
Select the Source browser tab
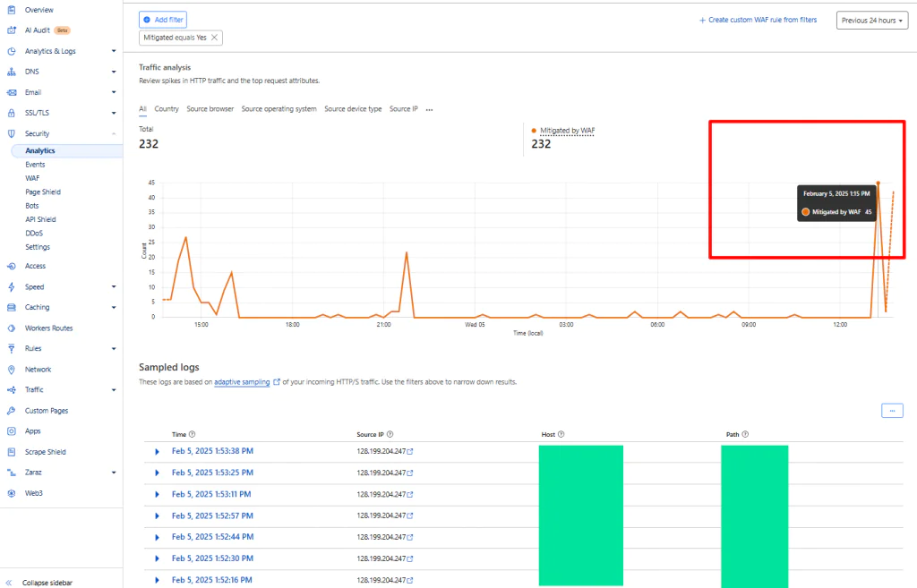tap(210, 109)
